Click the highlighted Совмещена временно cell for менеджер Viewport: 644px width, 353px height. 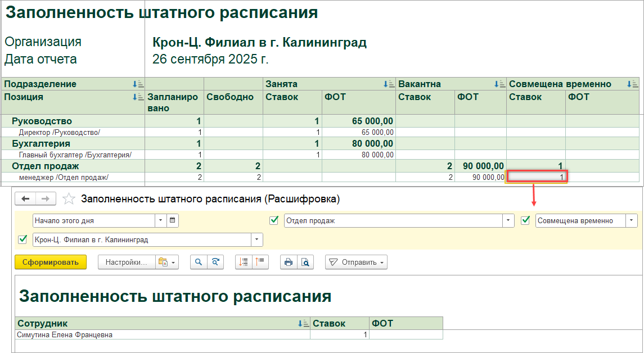[538, 177]
